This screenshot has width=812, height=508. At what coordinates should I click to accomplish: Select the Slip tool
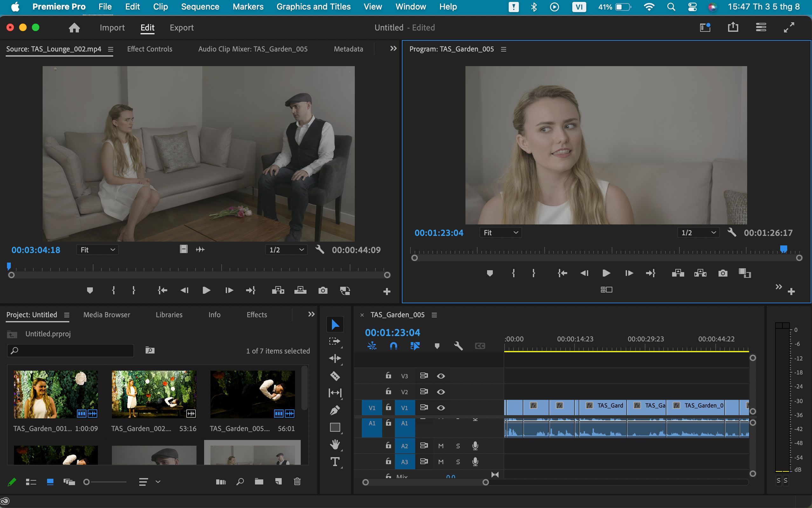coord(335,393)
